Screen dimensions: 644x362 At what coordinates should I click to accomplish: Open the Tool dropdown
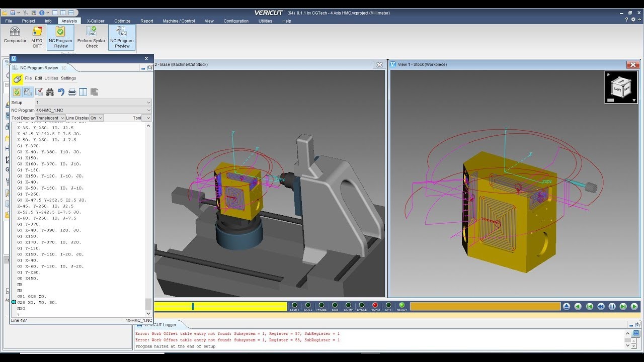(146, 118)
